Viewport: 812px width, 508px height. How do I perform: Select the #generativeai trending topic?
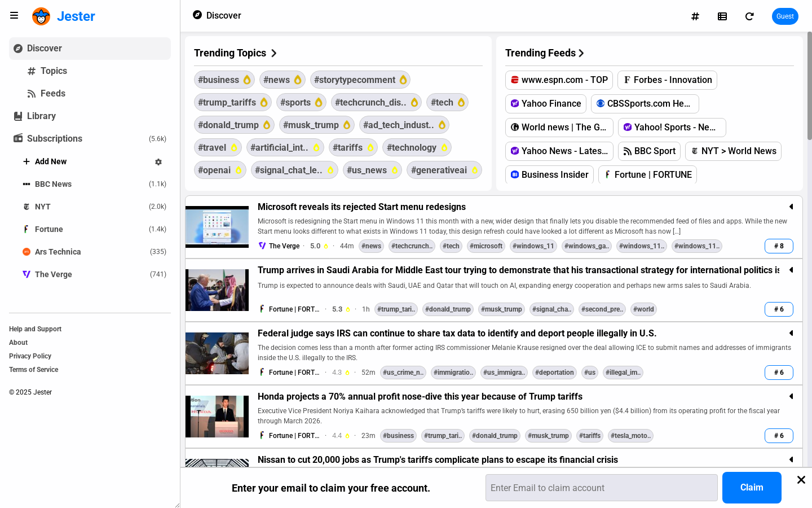point(444,170)
